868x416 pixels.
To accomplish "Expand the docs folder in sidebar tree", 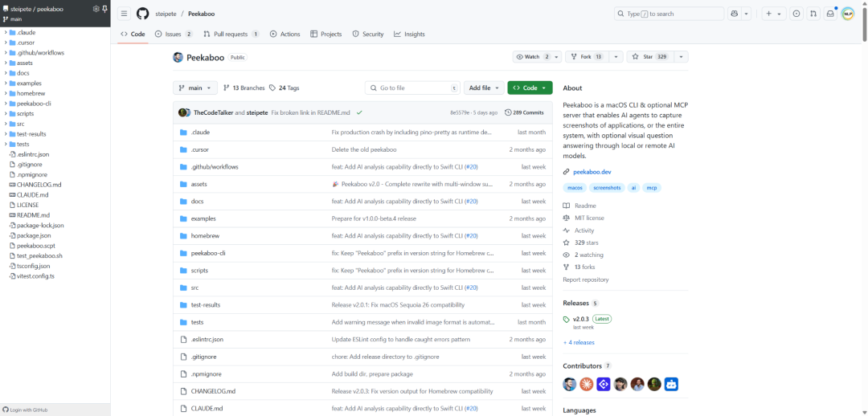I will coord(6,73).
